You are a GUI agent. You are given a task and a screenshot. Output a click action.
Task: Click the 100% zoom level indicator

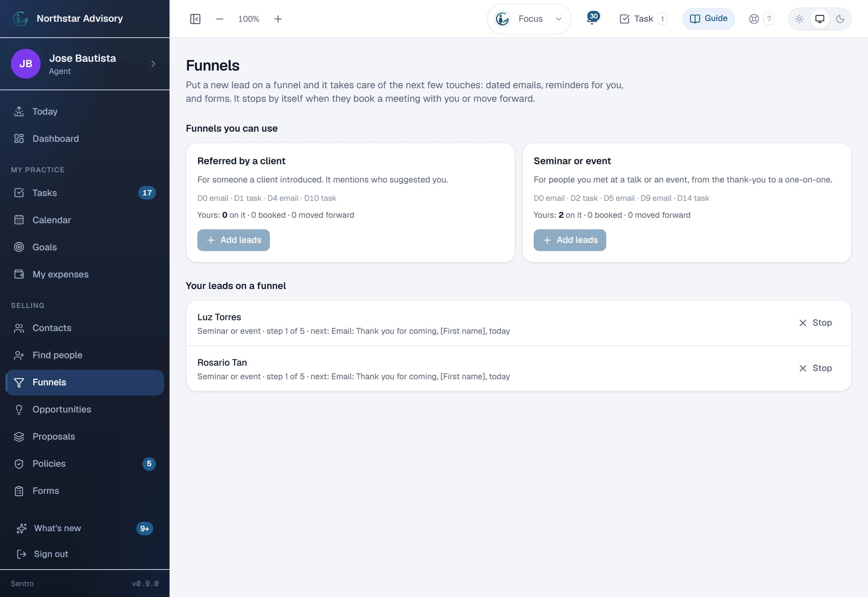pyautogui.click(x=249, y=19)
